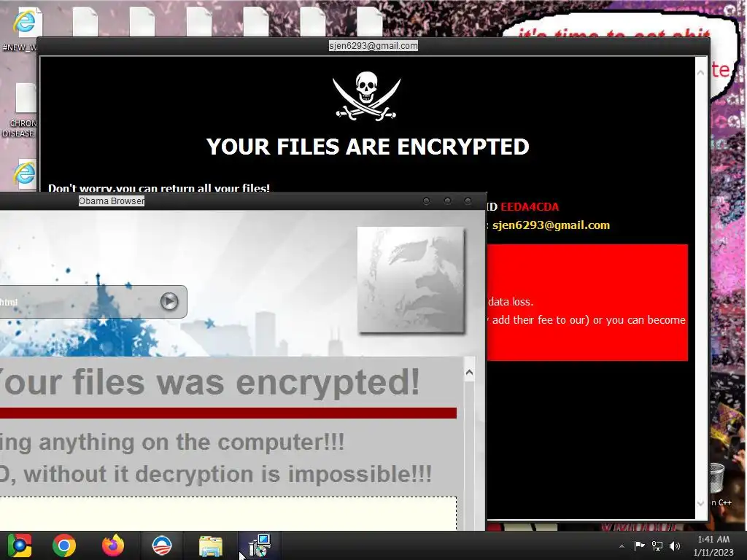Click the network icon in system tray

(x=657, y=545)
